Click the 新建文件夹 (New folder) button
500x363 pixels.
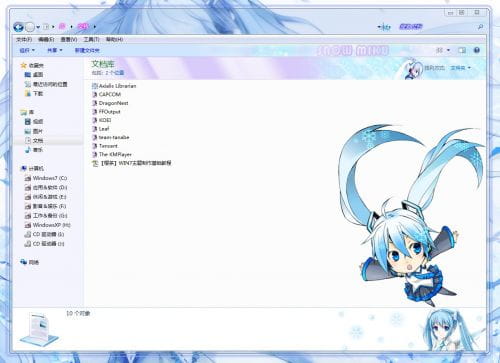click(87, 50)
